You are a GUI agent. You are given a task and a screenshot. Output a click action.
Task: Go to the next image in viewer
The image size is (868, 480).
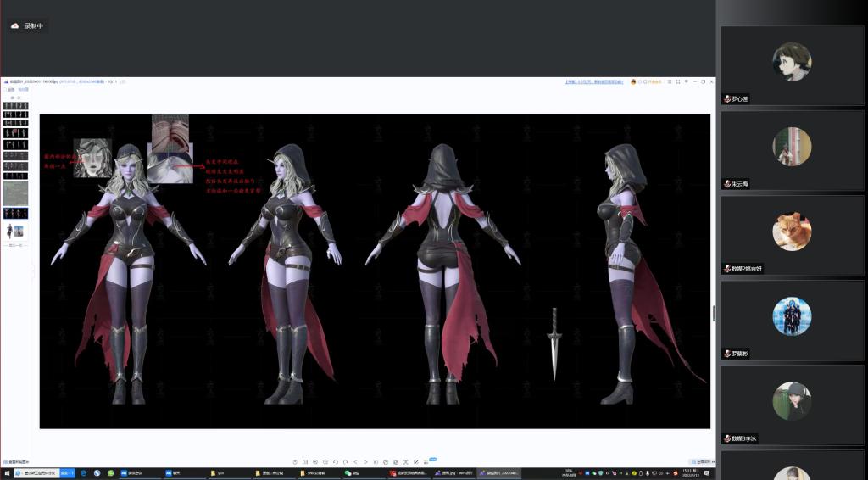[x=365, y=461]
